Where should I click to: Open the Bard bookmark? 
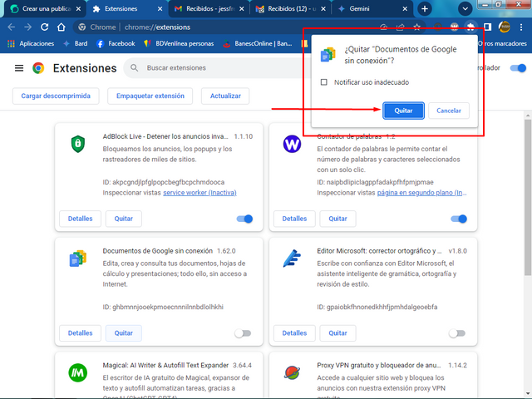[76, 43]
